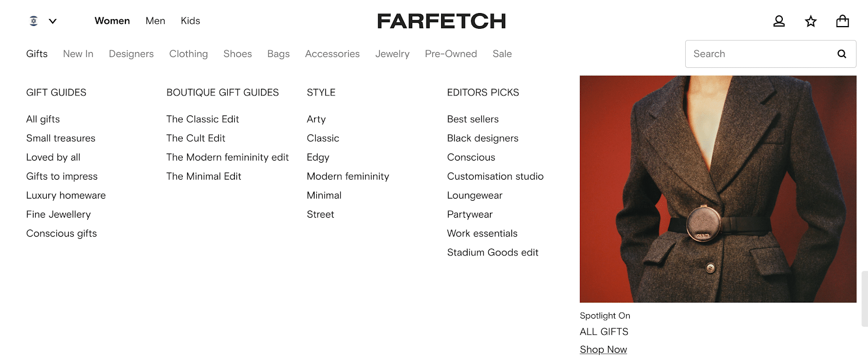The height and width of the screenshot is (363, 868).
Task: Open the wishlist star icon
Action: pos(810,21)
